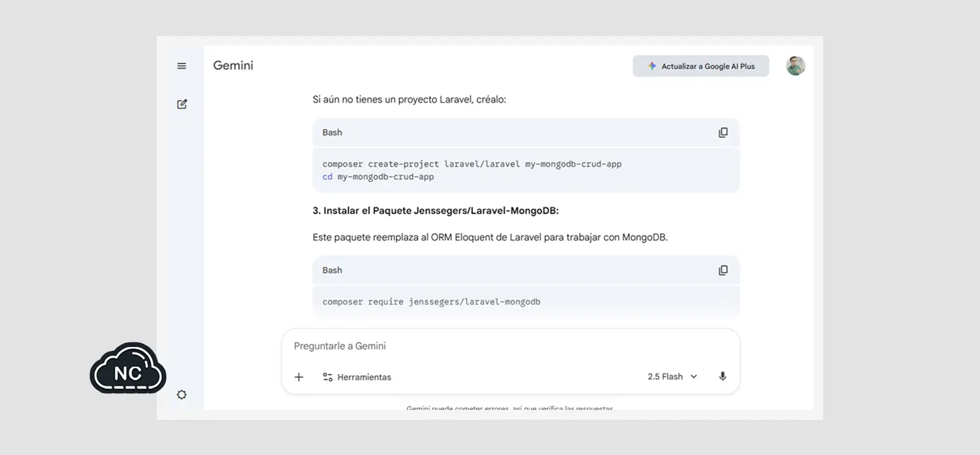Viewport: 980px width, 455px height.
Task: Click the composer create-project command line
Action: tap(472, 164)
